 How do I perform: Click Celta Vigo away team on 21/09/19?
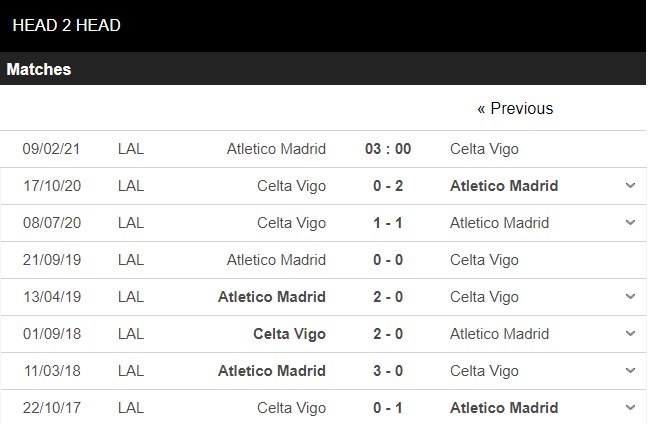click(x=484, y=260)
